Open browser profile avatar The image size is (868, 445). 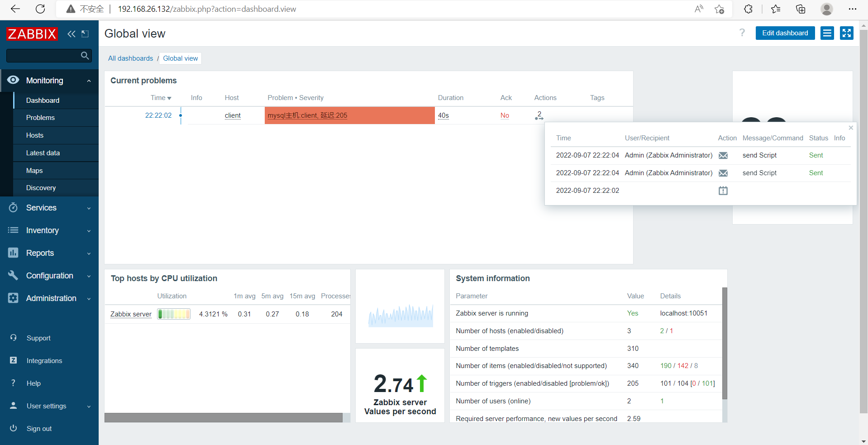coord(827,9)
